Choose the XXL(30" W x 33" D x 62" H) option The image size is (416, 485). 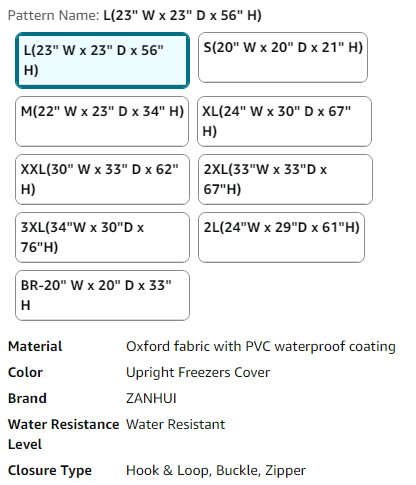point(102,179)
